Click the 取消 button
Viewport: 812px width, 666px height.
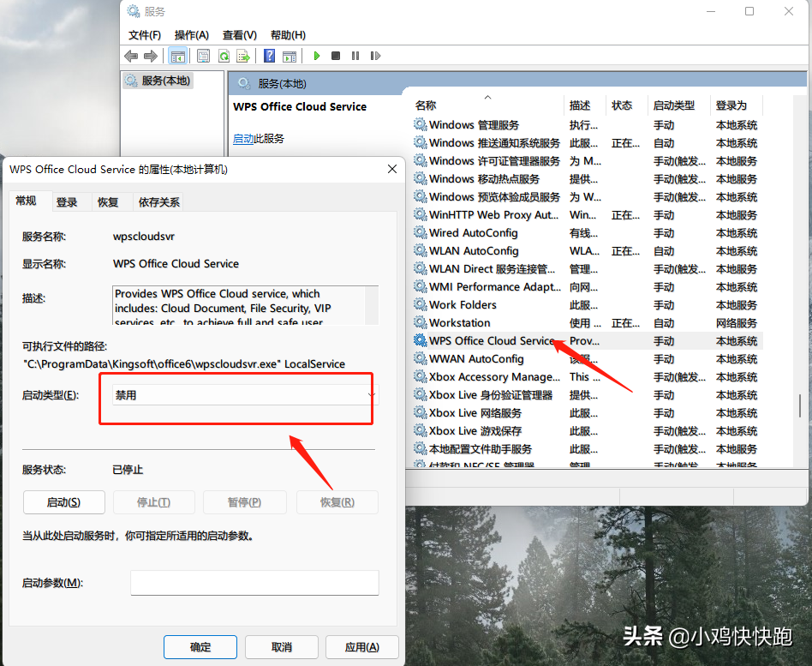[282, 647]
